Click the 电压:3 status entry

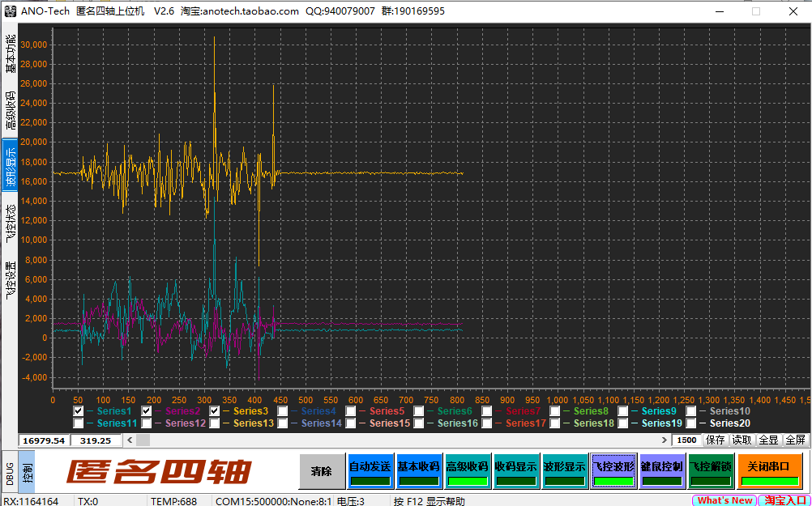(351, 501)
